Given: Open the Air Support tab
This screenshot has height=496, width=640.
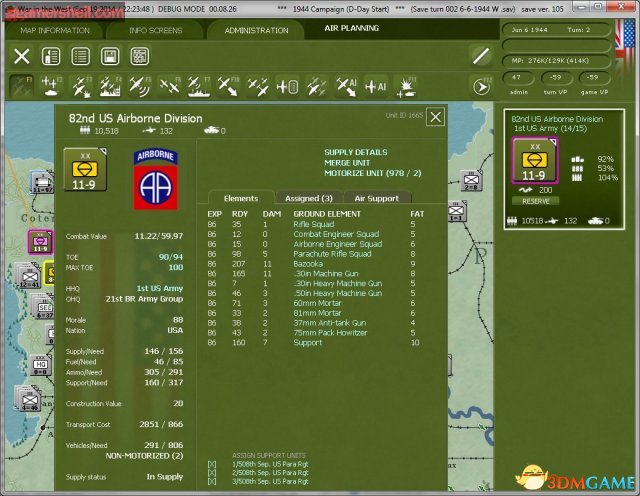Looking at the screenshot, I should pos(375,199).
